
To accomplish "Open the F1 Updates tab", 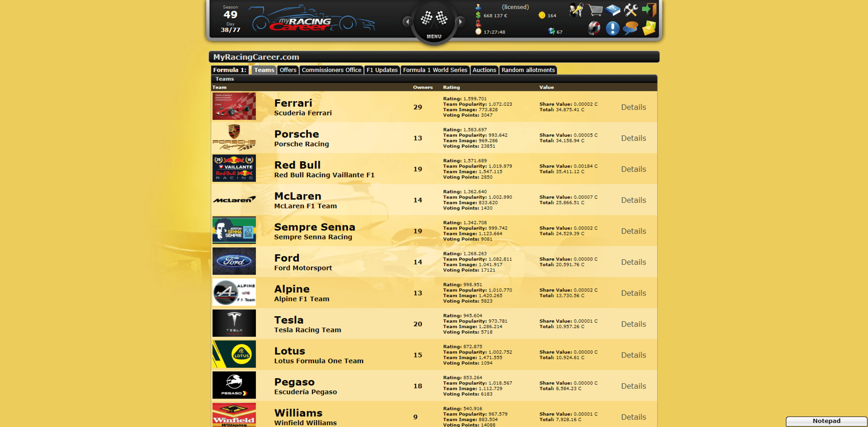I will (x=382, y=70).
